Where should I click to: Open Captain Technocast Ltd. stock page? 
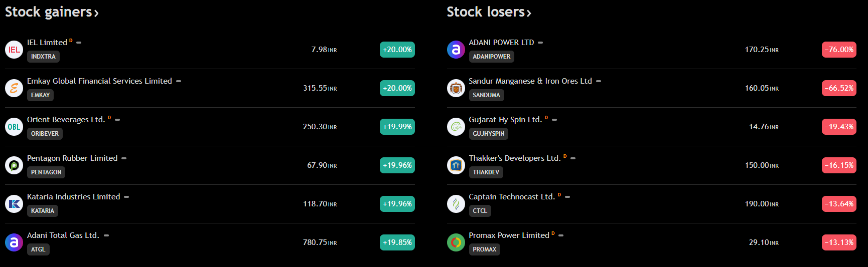(x=512, y=197)
